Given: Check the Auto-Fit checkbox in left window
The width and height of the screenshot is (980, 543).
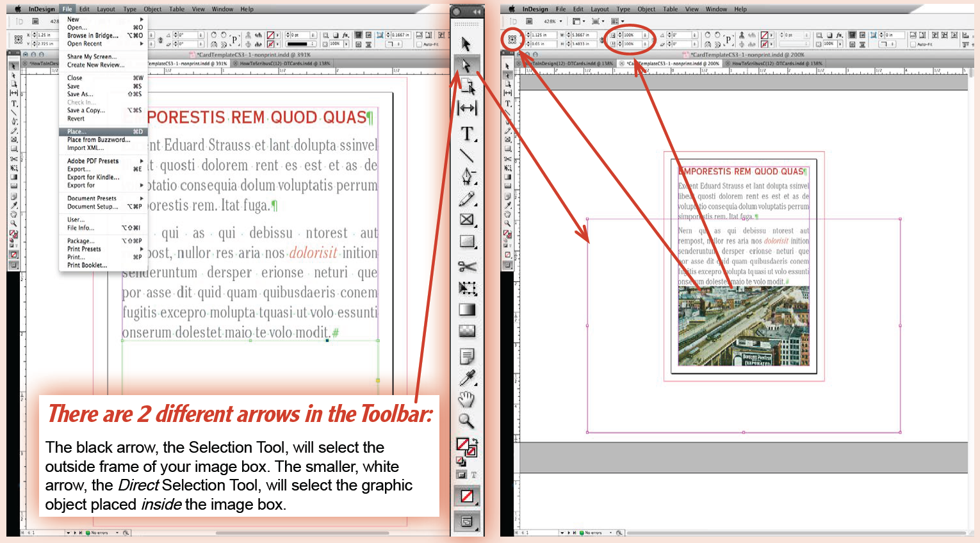Looking at the screenshot, I should [419, 45].
